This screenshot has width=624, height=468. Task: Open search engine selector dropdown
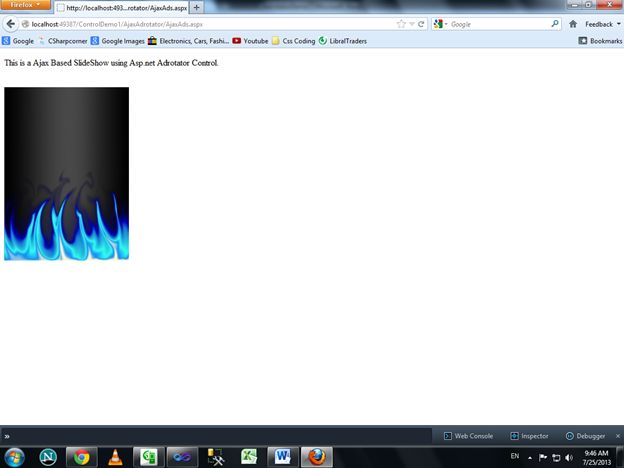[x=440, y=24]
